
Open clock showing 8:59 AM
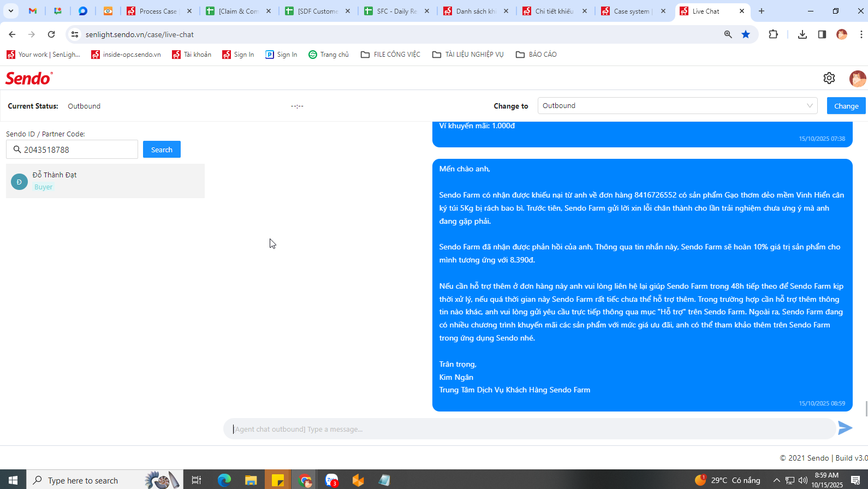(x=827, y=480)
